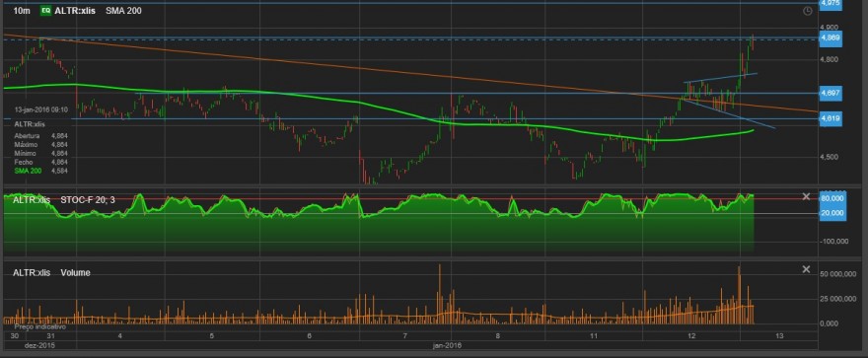
Task: Click date 7 on the time axis
Action: 405,336
